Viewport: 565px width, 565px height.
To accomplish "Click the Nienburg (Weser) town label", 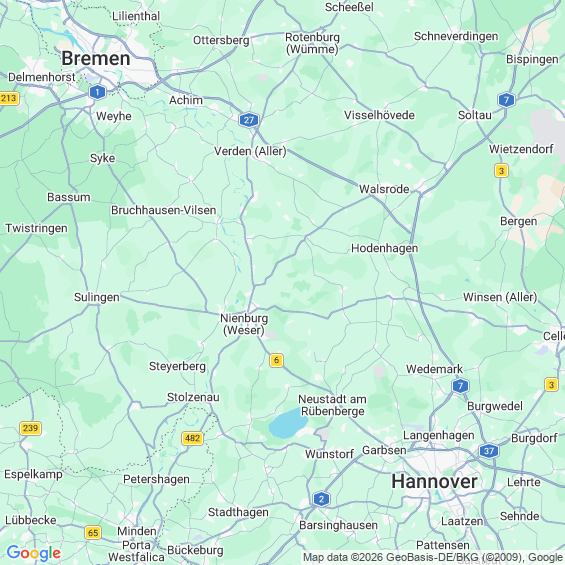I will coord(244,324).
